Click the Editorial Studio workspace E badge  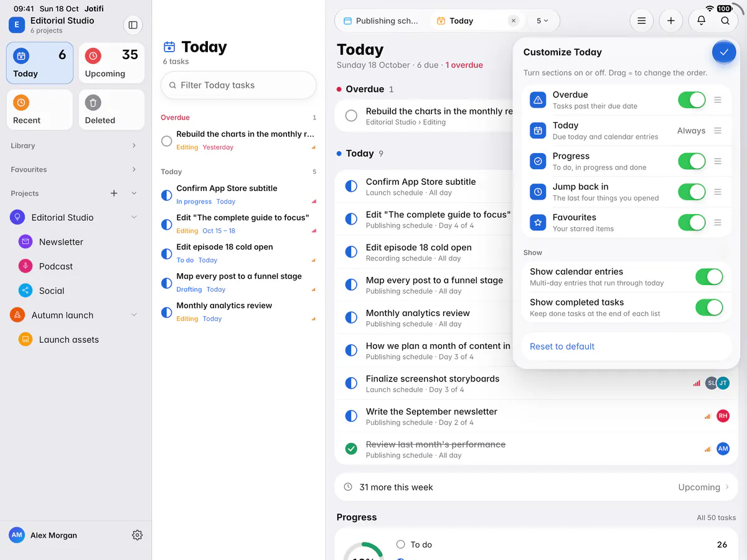(x=16, y=25)
